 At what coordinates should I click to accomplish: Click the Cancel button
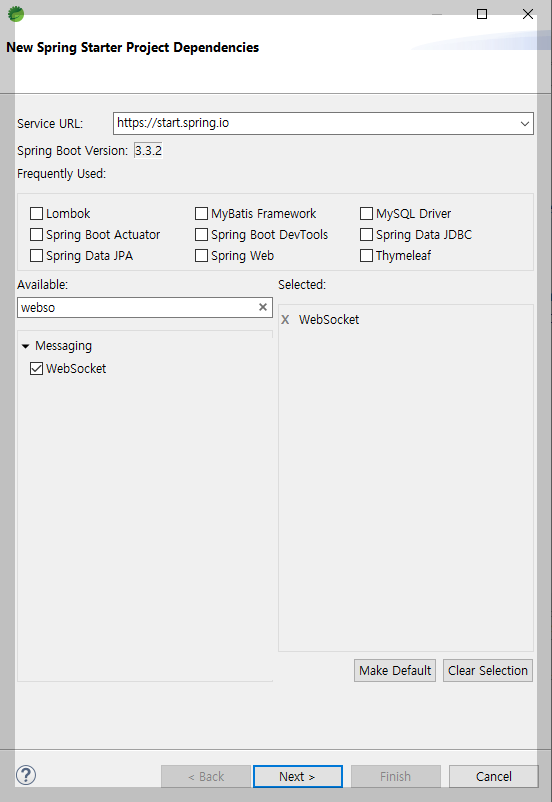(x=494, y=776)
